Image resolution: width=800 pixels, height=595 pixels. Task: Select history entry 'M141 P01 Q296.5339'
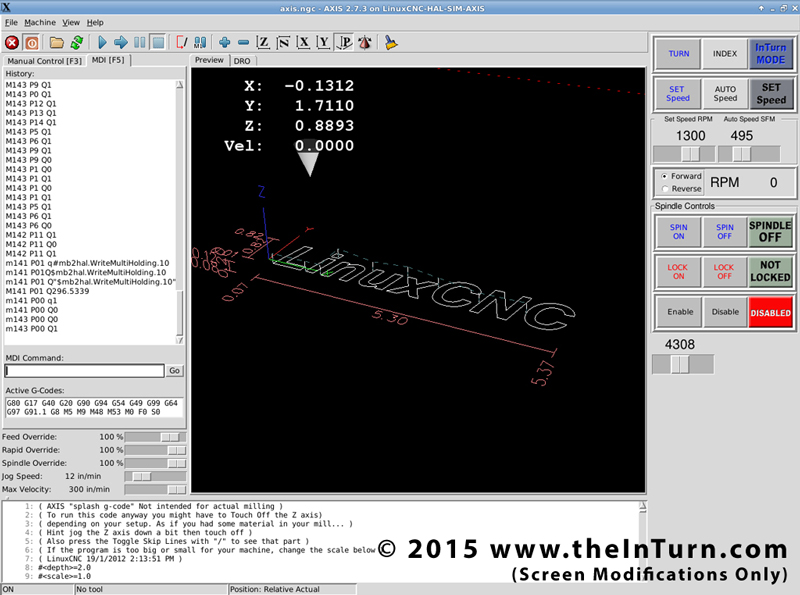(47, 291)
